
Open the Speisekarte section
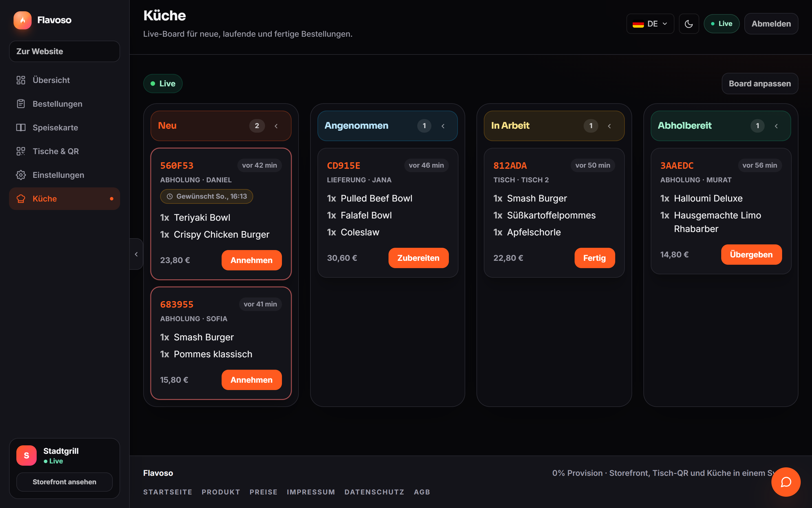(64, 128)
